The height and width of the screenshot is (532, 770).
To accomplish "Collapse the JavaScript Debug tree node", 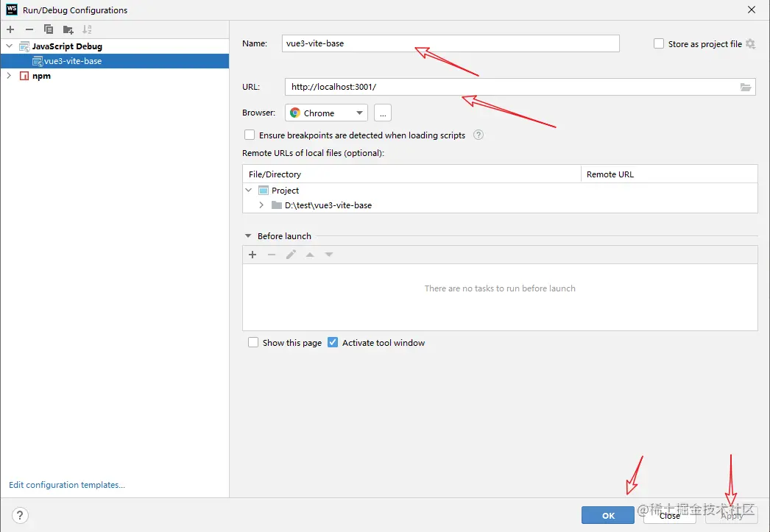I will pos(10,46).
